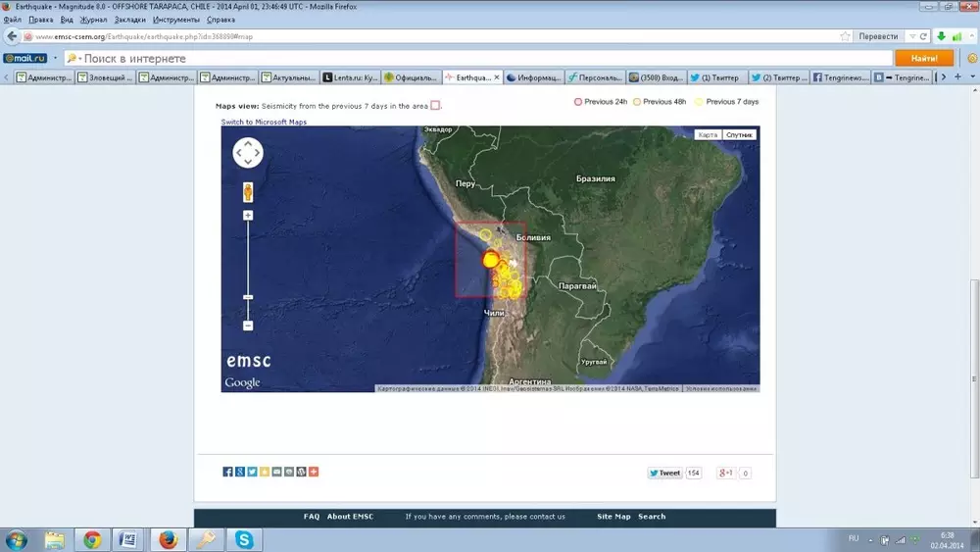980x552 pixels.
Task: Open the Перевести search engine dropdown
Action: [911, 36]
